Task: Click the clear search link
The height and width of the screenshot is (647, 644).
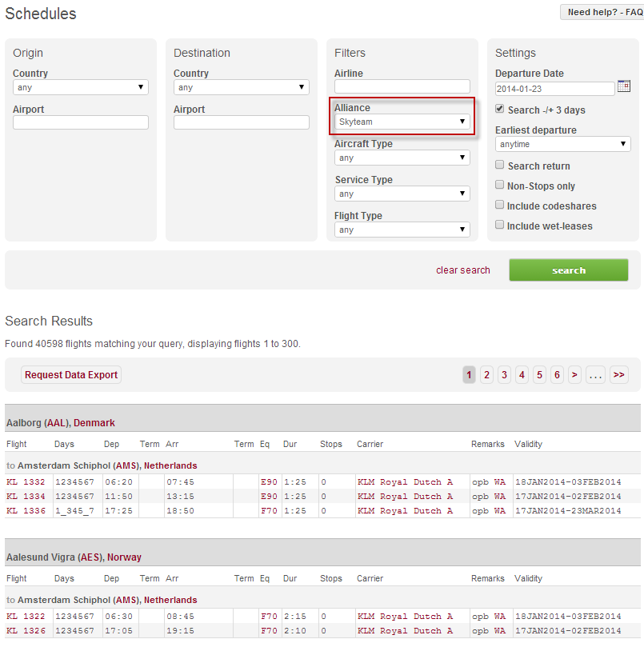Action: [x=462, y=270]
